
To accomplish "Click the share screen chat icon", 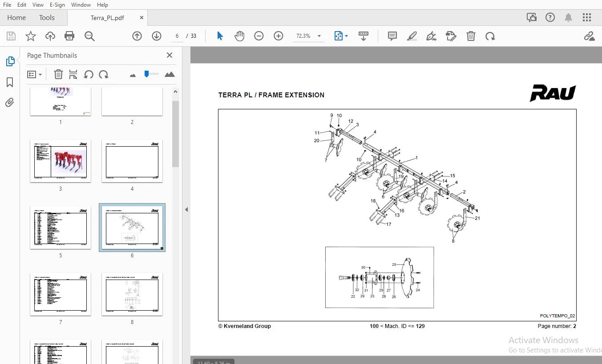I will pos(531,18).
